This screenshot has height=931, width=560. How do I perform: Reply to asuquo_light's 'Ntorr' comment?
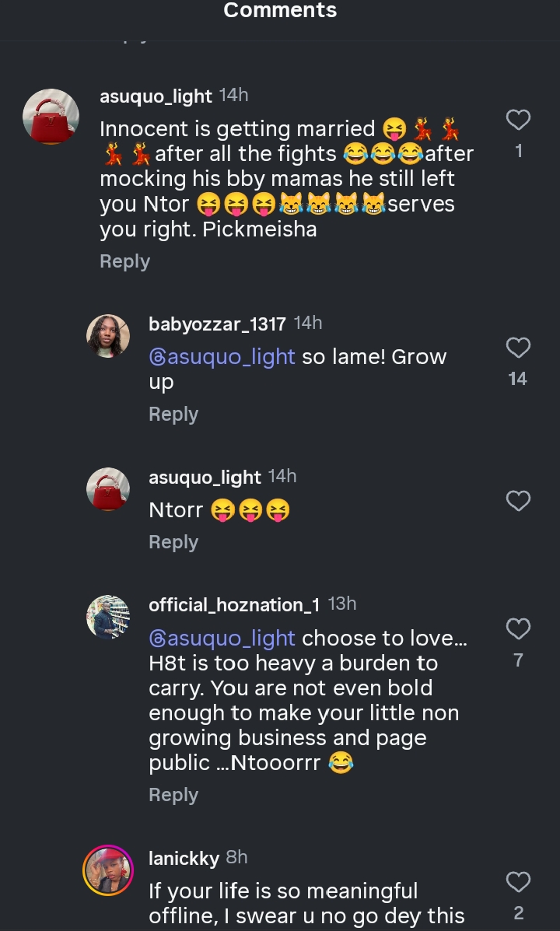(x=173, y=542)
